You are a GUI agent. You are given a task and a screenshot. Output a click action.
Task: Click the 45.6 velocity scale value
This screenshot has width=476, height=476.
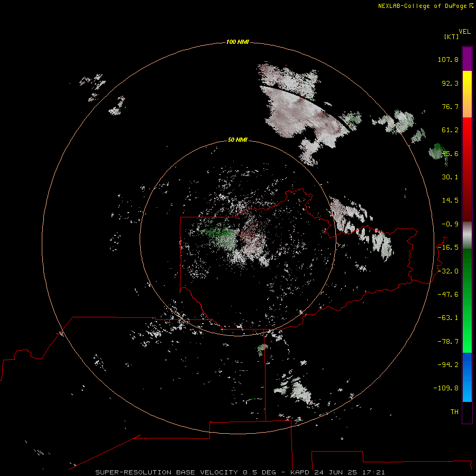450,153
